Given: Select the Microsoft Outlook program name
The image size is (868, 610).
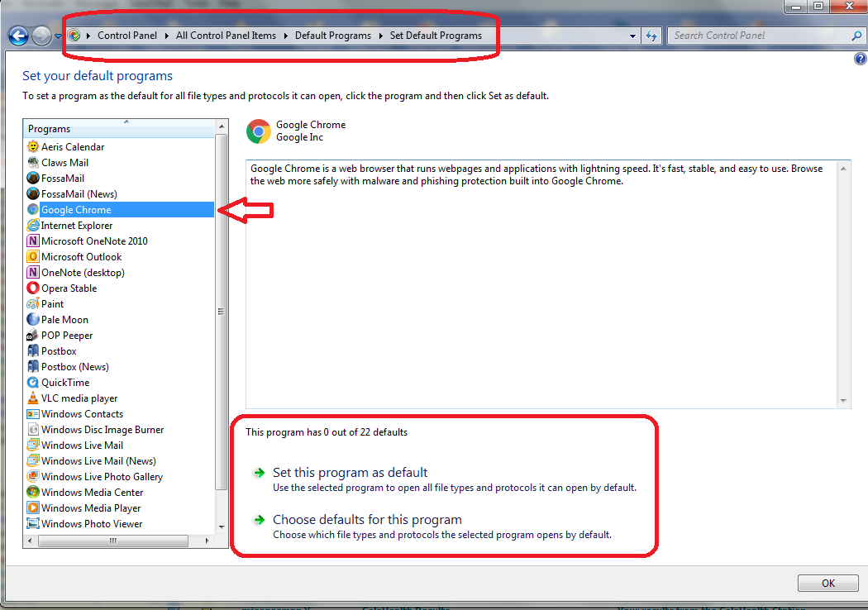Looking at the screenshot, I should coord(81,257).
